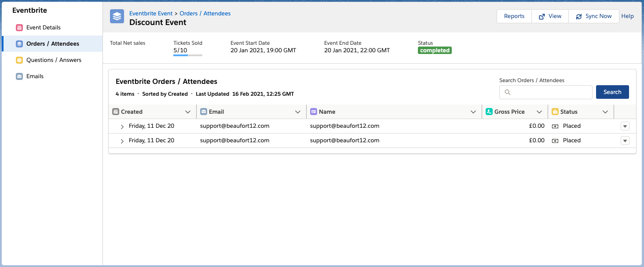Open actions menu for first order row
The image size is (644, 267).
click(625, 126)
